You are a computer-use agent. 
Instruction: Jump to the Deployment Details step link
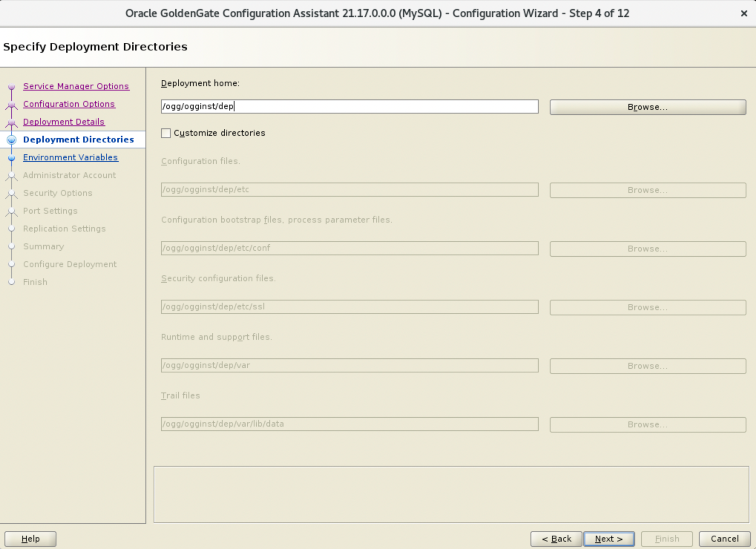(x=64, y=122)
